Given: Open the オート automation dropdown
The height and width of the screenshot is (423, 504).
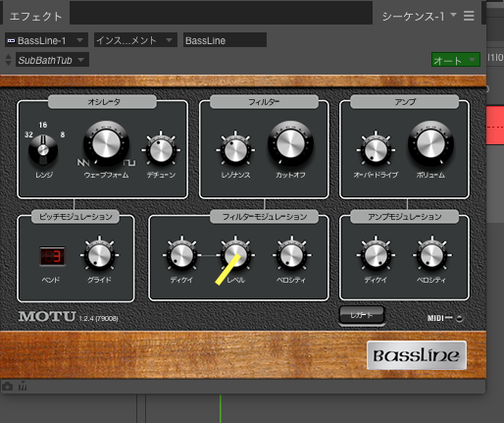Looking at the screenshot, I should coord(456,60).
